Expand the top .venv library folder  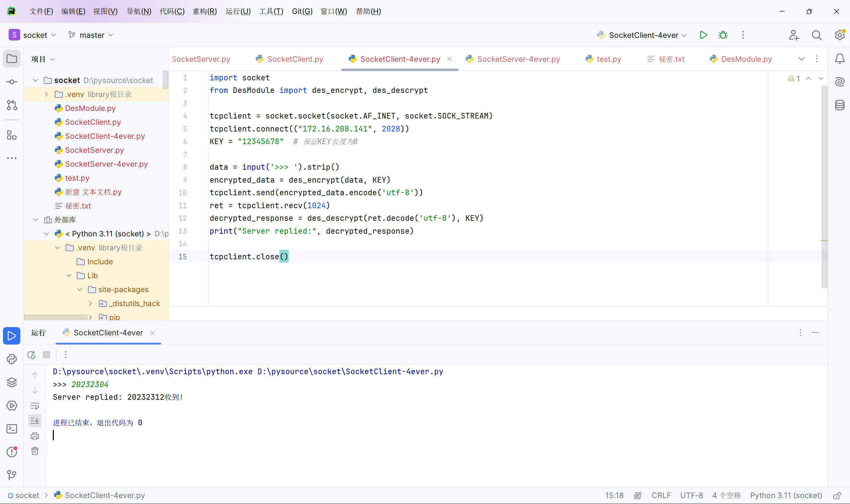click(x=46, y=94)
